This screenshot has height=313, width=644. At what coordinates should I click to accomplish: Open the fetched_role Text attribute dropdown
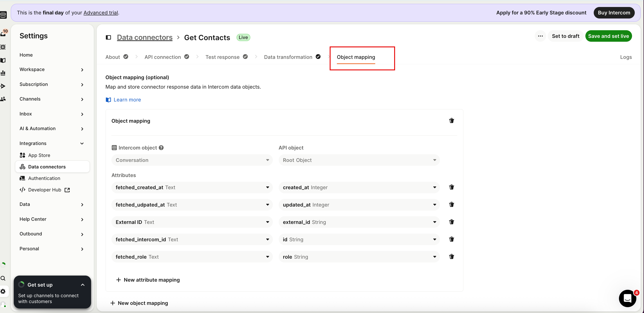click(192, 257)
